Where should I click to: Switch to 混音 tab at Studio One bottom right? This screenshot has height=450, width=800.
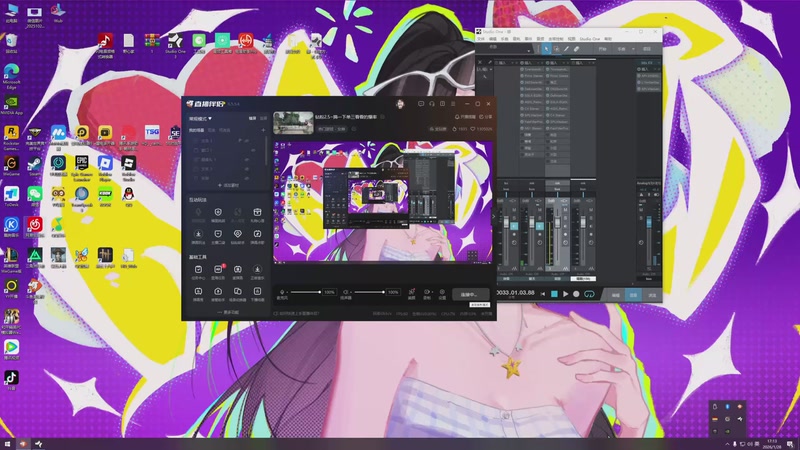coord(633,295)
